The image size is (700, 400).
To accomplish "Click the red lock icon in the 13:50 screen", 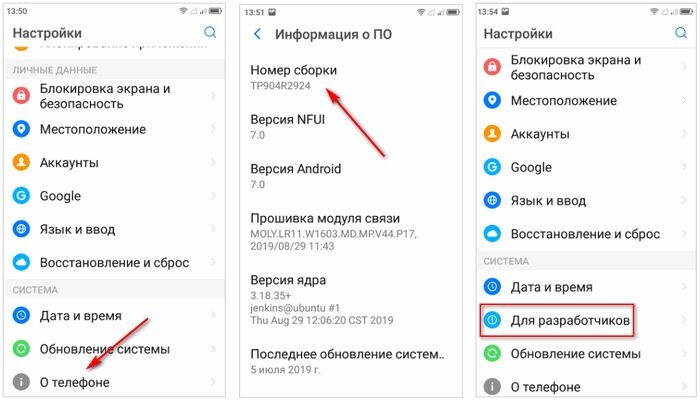I will click(21, 96).
